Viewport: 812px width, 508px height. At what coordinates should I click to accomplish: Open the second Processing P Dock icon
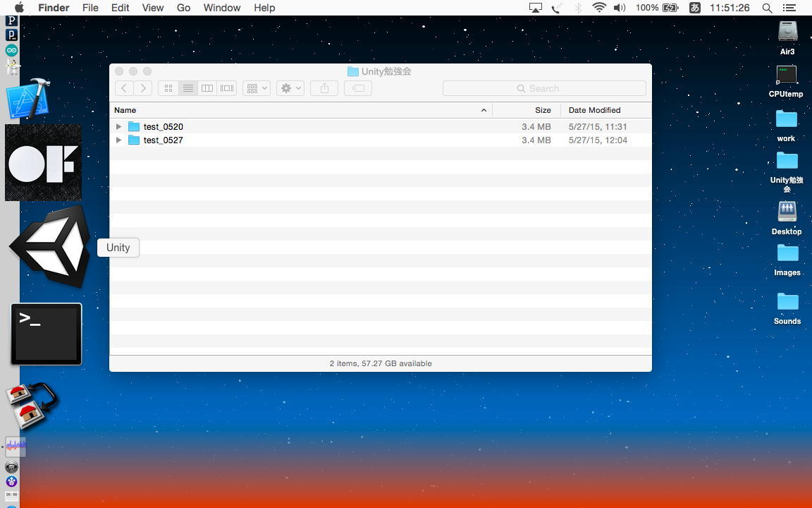coord(11,35)
